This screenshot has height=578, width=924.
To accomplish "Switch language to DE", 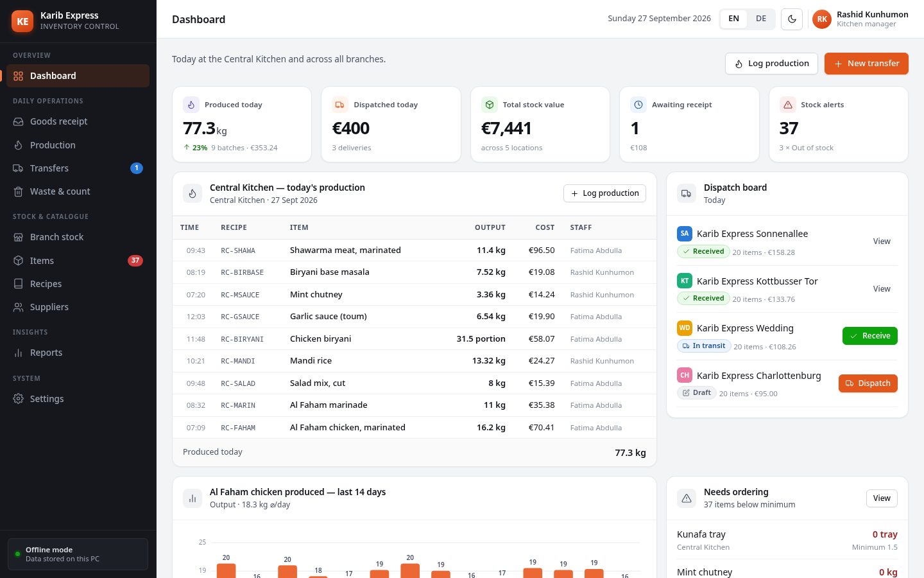I will tap(761, 19).
